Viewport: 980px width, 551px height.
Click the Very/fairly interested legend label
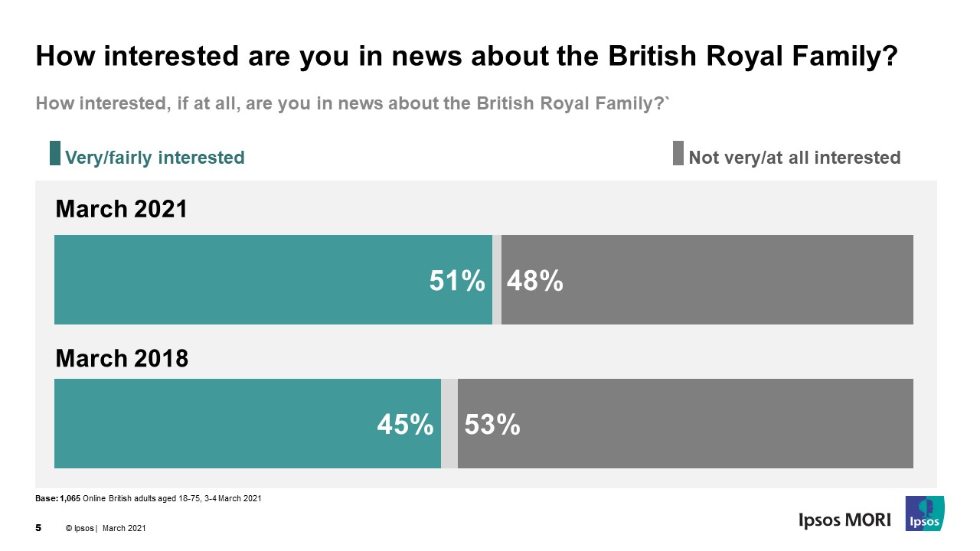click(155, 158)
